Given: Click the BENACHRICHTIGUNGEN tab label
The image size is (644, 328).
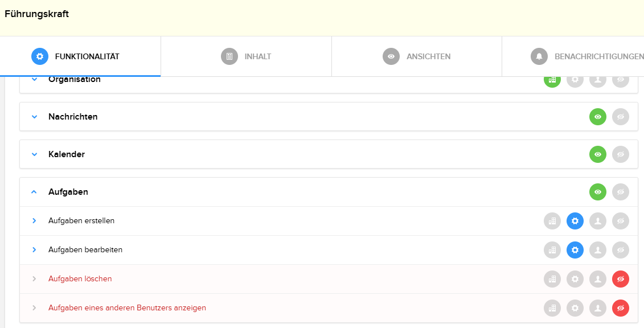Looking at the screenshot, I should tap(598, 56).
